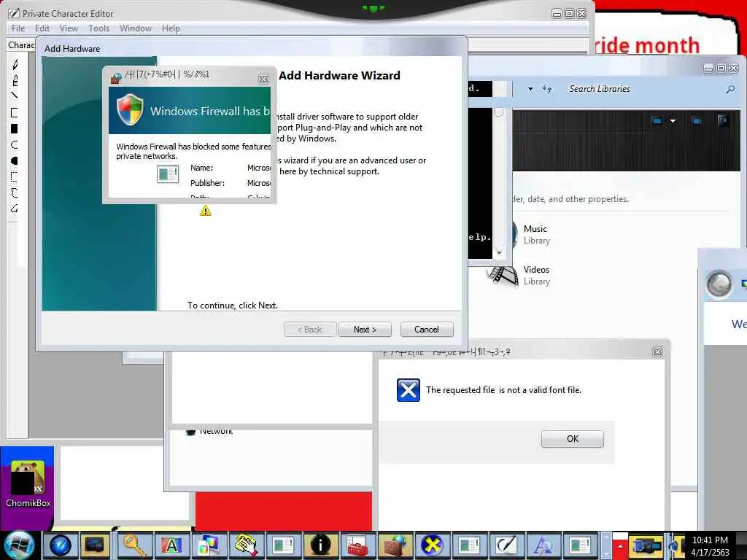
Task: Click the gold key taskbar icon
Action: (133, 545)
